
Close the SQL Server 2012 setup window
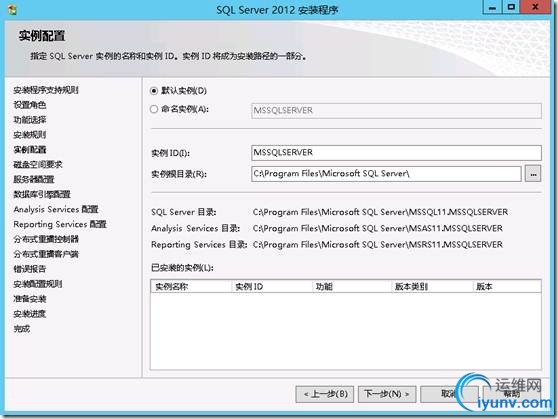point(535,7)
